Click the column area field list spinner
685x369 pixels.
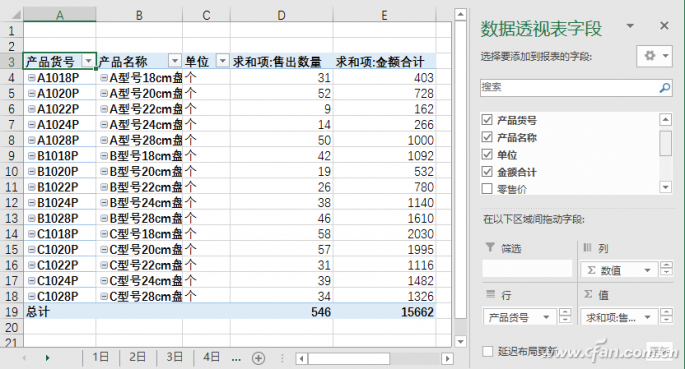pos(666,268)
